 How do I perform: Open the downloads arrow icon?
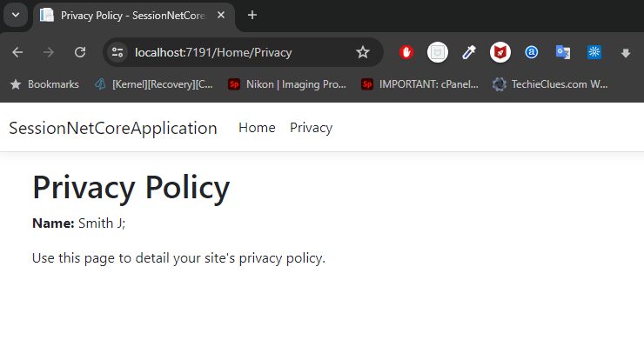[626, 53]
